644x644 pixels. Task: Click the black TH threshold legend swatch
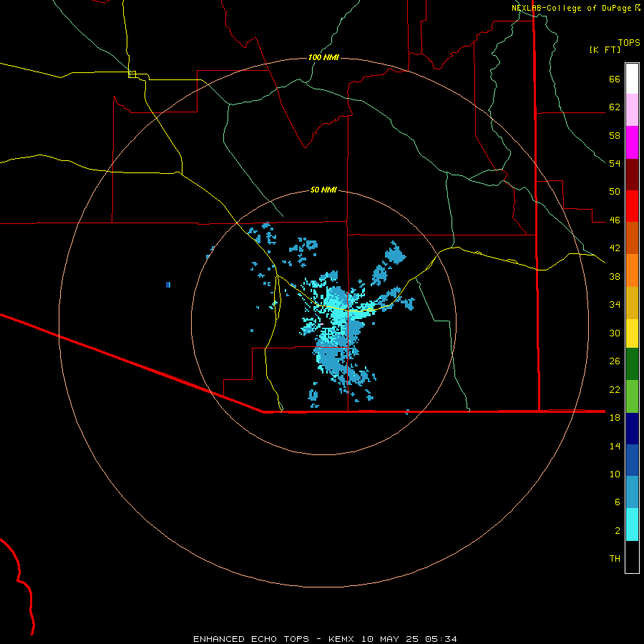pyautogui.click(x=632, y=557)
